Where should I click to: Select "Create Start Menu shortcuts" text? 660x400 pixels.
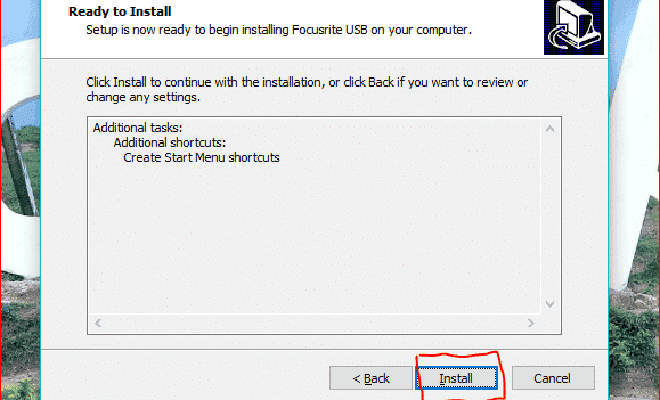point(201,157)
